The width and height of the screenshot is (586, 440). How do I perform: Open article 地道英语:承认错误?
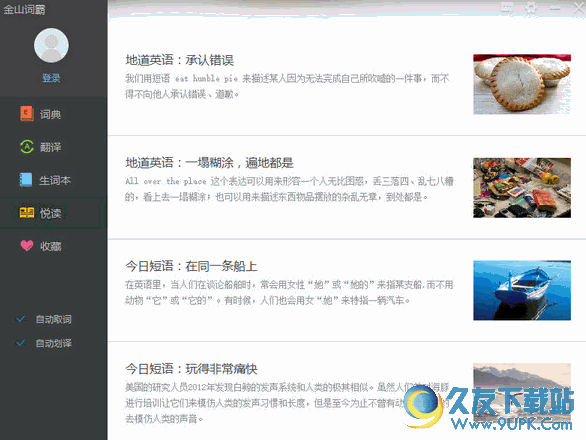coord(180,60)
